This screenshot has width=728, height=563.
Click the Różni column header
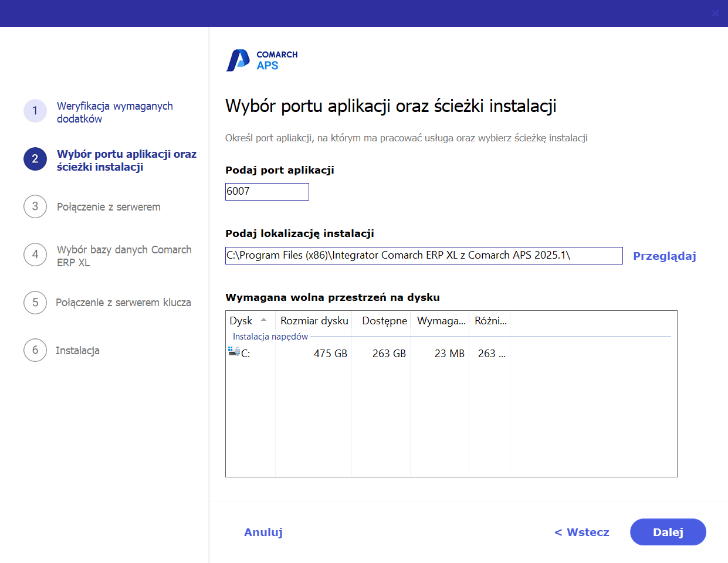click(x=489, y=321)
